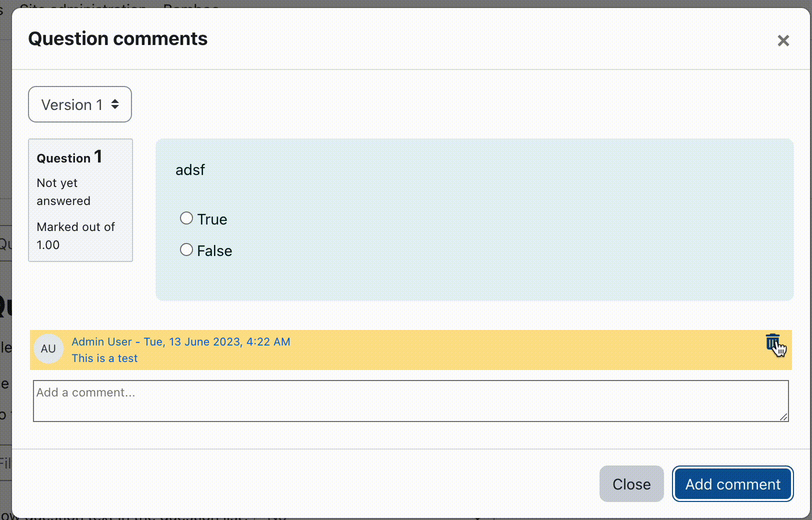Delete the Admin User comment with trash icon

[x=772, y=342]
